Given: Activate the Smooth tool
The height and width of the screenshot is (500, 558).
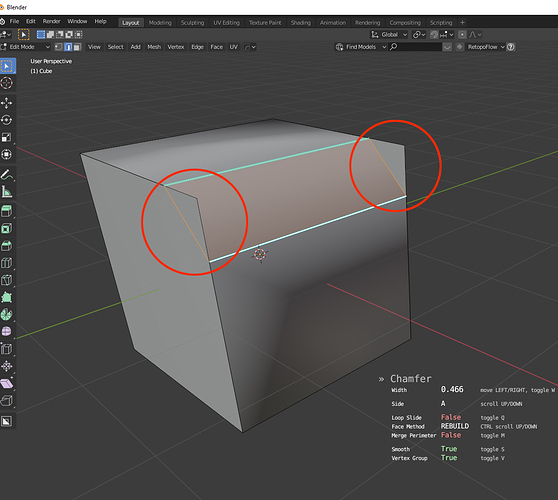Looking at the screenshot, I should click(x=7, y=331).
